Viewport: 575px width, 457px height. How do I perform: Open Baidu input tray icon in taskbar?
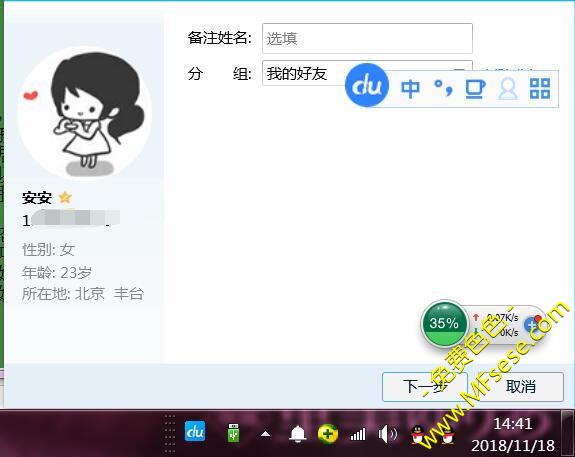pos(195,432)
